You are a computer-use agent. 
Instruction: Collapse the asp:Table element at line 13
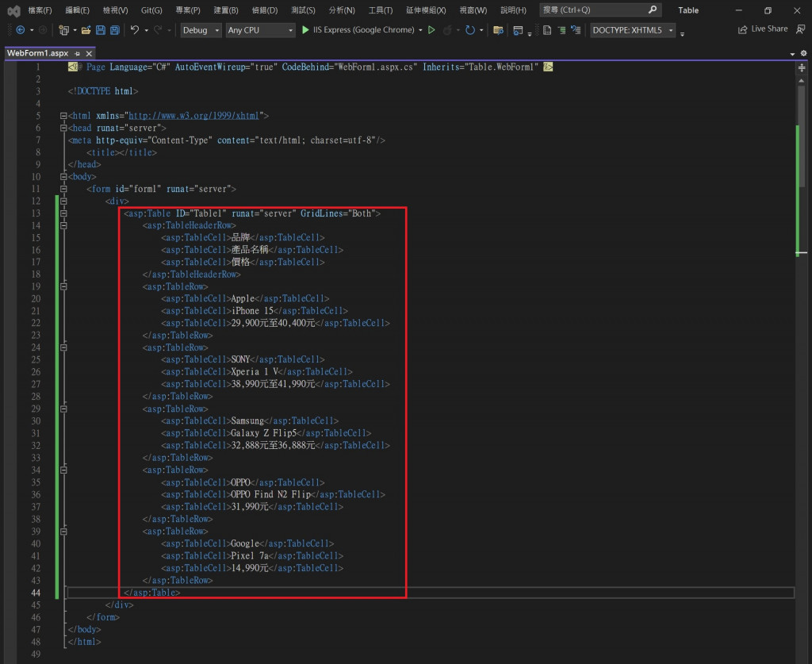pyautogui.click(x=63, y=213)
